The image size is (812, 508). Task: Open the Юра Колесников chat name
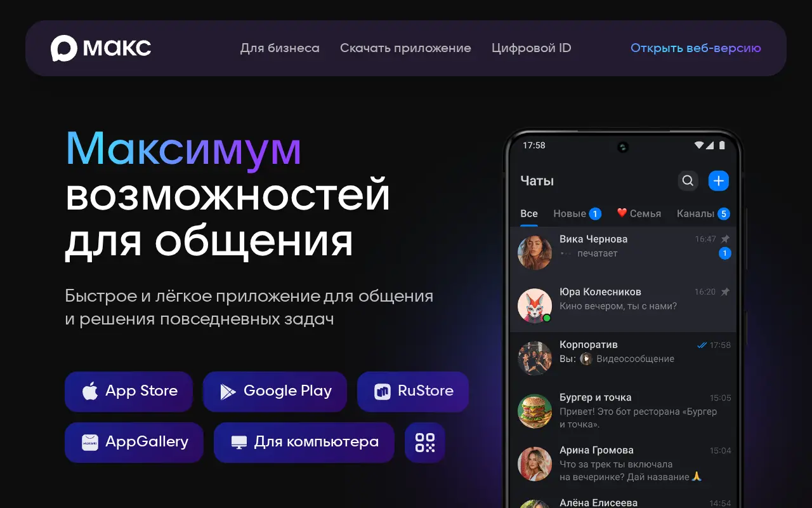tap(600, 292)
